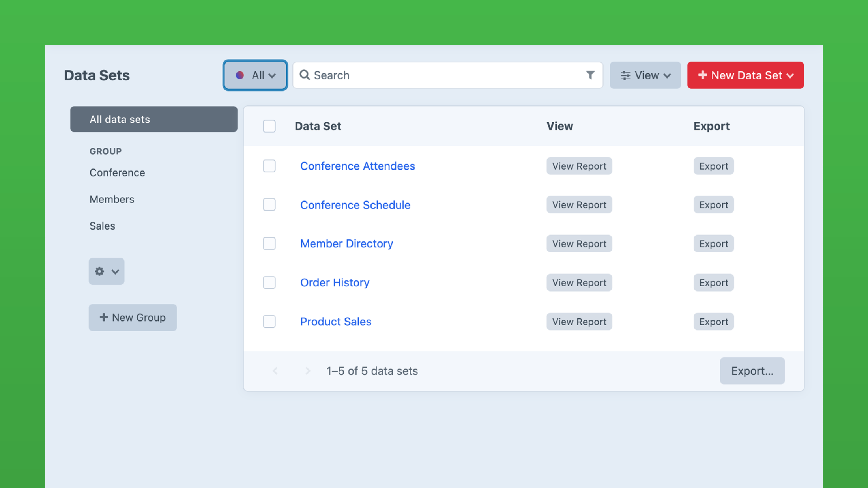Select All data sets in sidebar
The width and height of the screenshot is (868, 488).
tap(153, 119)
